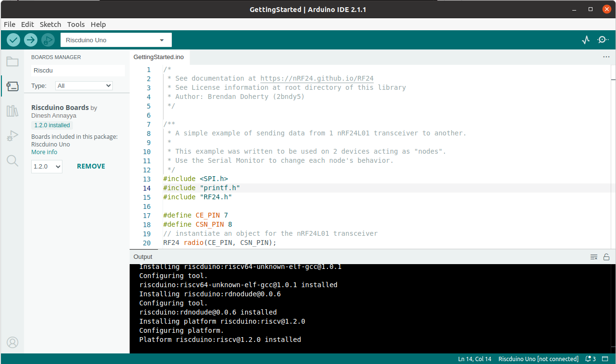Viewport: 616px width, 364px height.
Task: Click the Ln 14, Col 14 status entry
Action: (x=474, y=359)
